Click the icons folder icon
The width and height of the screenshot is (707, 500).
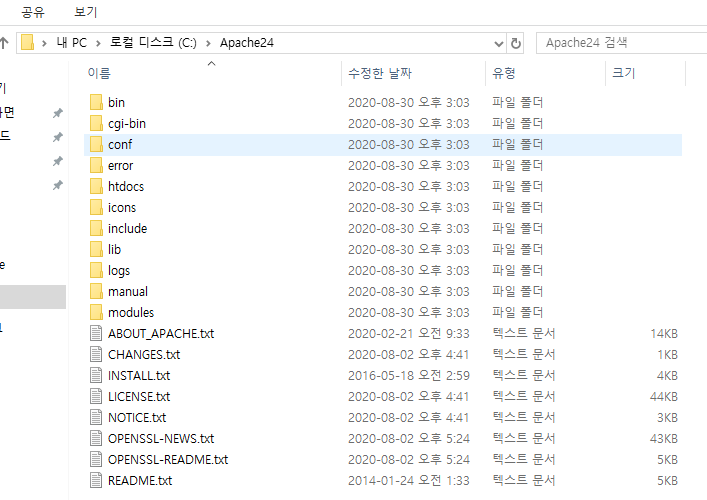(x=96, y=207)
